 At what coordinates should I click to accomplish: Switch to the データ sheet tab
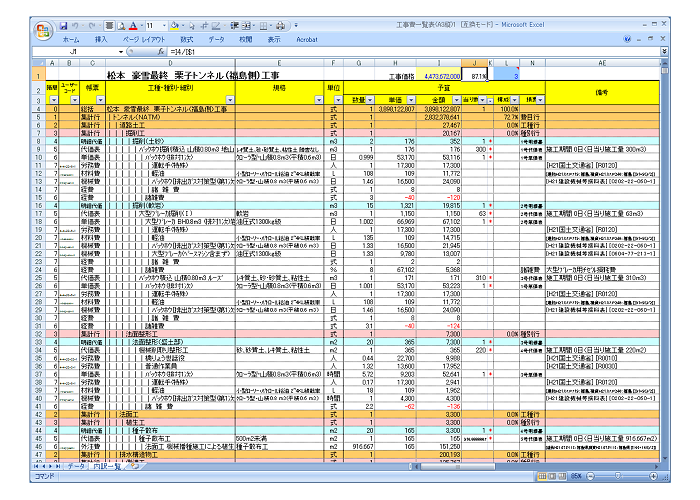76,466
